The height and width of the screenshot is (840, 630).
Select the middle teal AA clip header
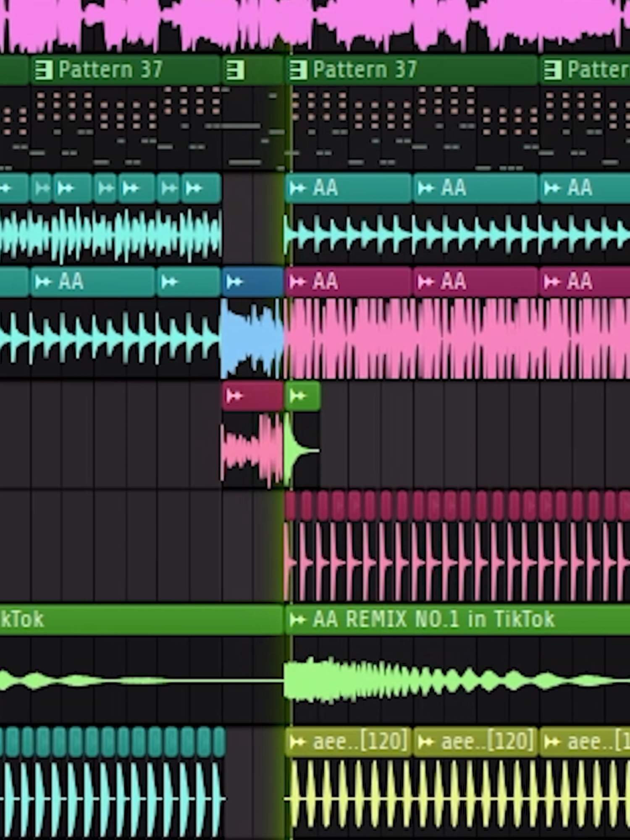click(476, 188)
